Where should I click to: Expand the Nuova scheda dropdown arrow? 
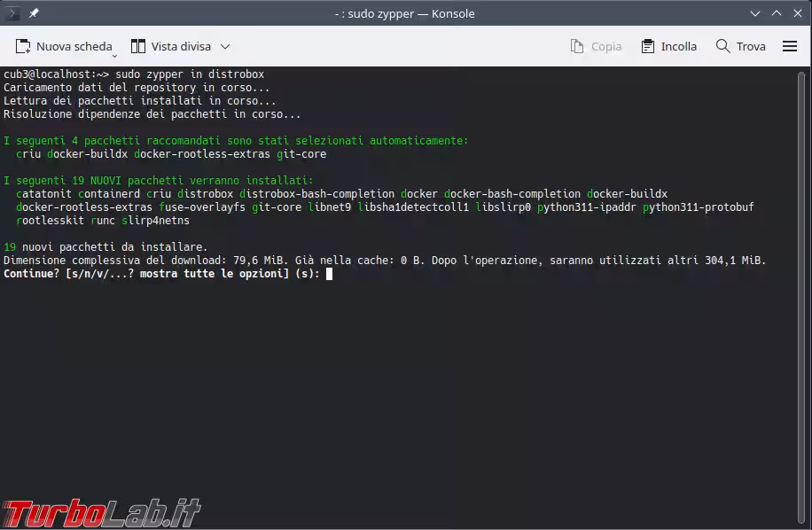click(115, 55)
